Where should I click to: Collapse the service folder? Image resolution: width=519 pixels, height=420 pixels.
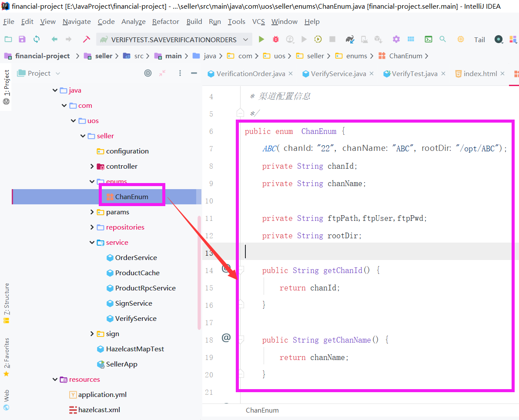[x=92, y=242]
